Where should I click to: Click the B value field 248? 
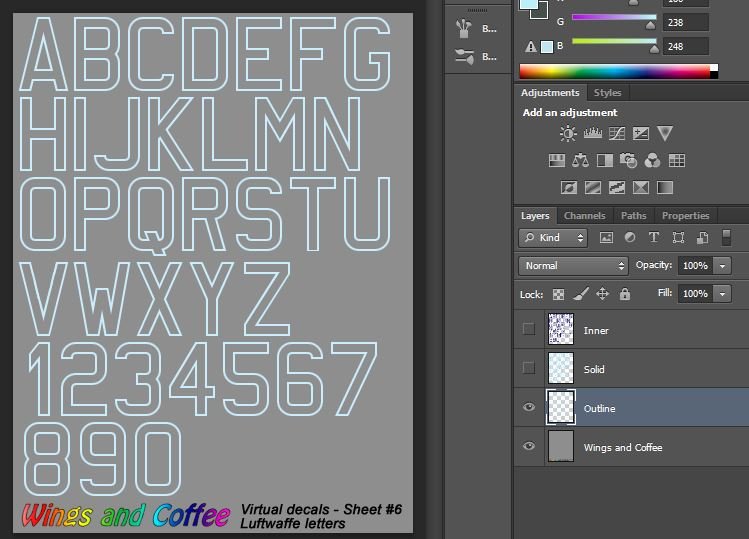click(x=685, y=46)
